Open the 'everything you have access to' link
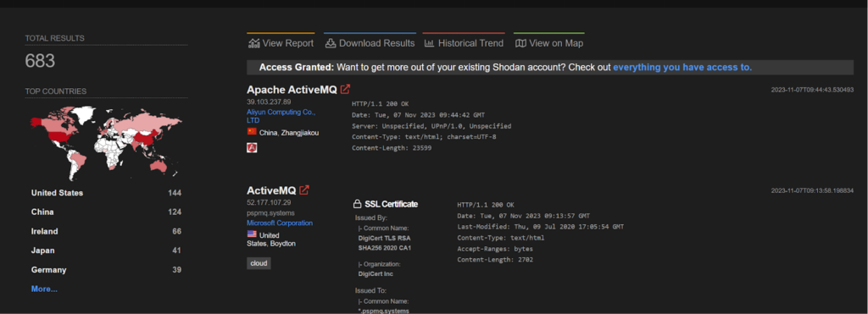 [682, 68]
